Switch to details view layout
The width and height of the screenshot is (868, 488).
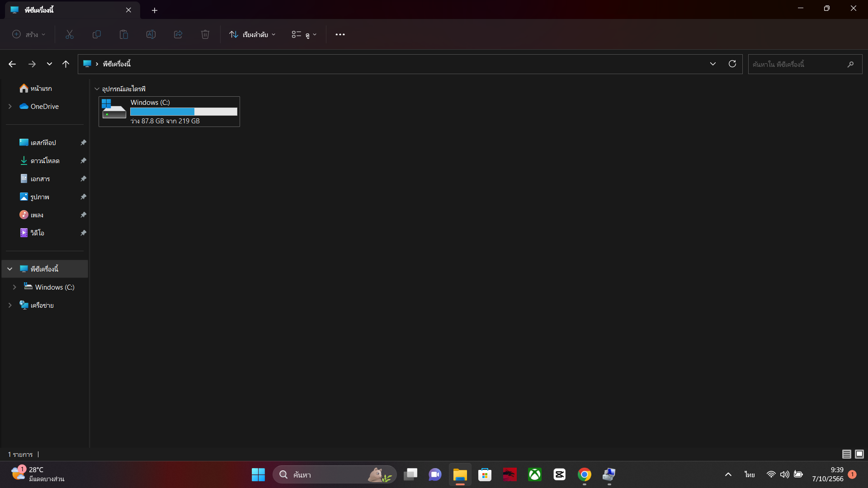click(x=846, y=454)
